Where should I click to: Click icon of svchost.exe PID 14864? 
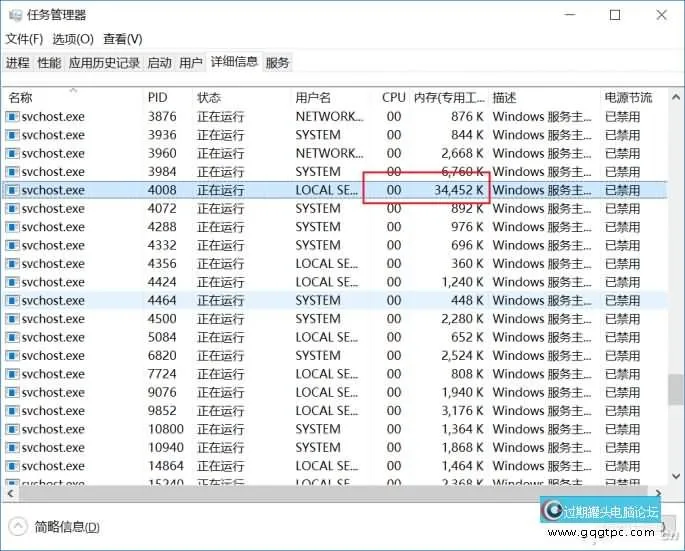point(12,466)
